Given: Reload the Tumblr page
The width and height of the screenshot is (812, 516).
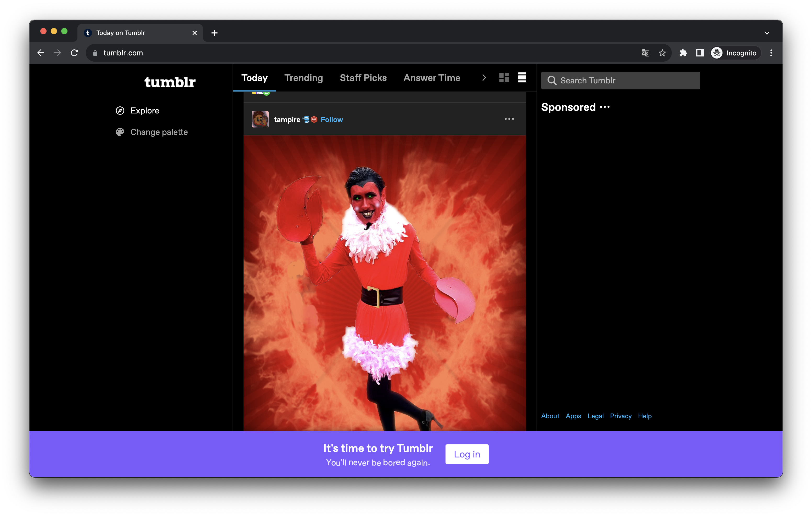Looking at the screenshot, I should (x=75, y=53).
